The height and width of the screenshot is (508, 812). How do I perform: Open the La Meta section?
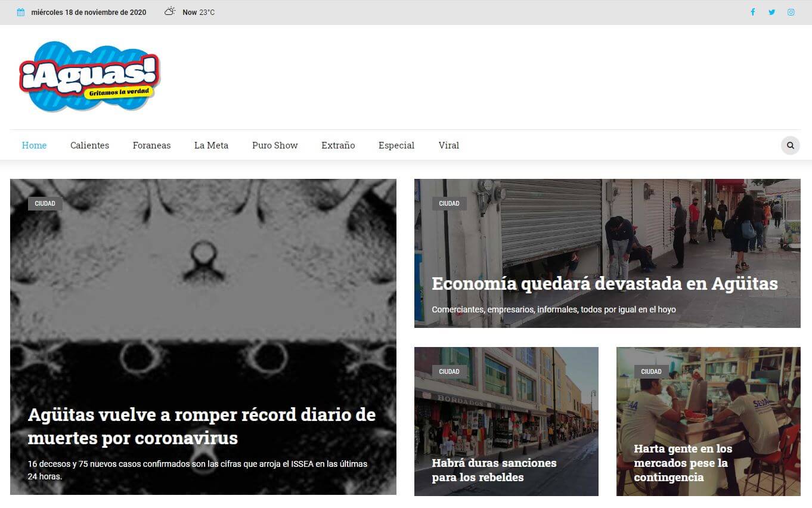point(211,145)
